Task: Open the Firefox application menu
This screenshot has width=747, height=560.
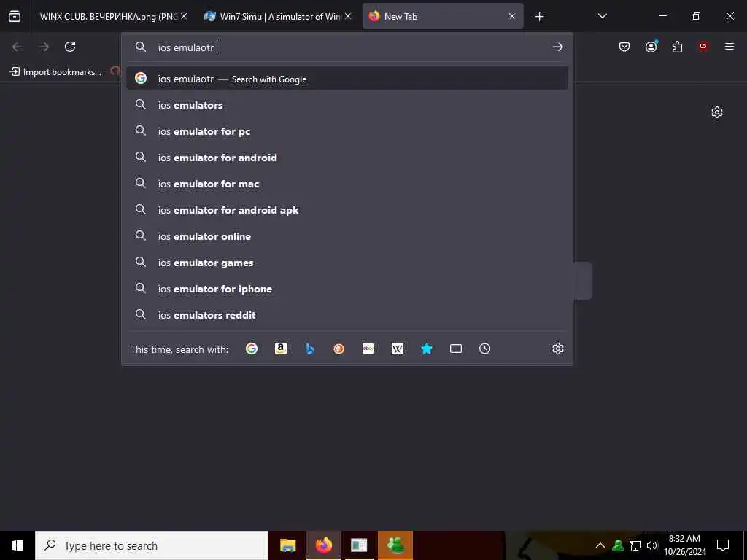Action: (729, 47)
